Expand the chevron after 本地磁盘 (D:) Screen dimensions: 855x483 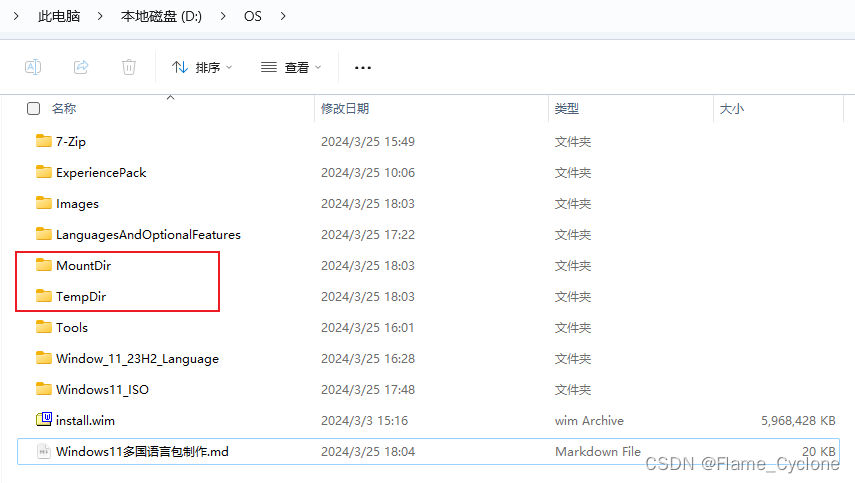tap(223, 16)
